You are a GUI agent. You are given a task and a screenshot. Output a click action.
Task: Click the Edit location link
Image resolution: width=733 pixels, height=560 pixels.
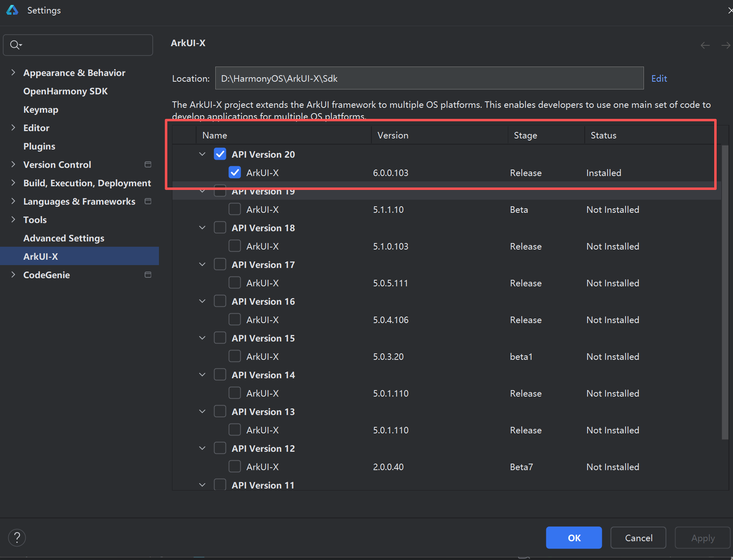(x=659, y=78)
